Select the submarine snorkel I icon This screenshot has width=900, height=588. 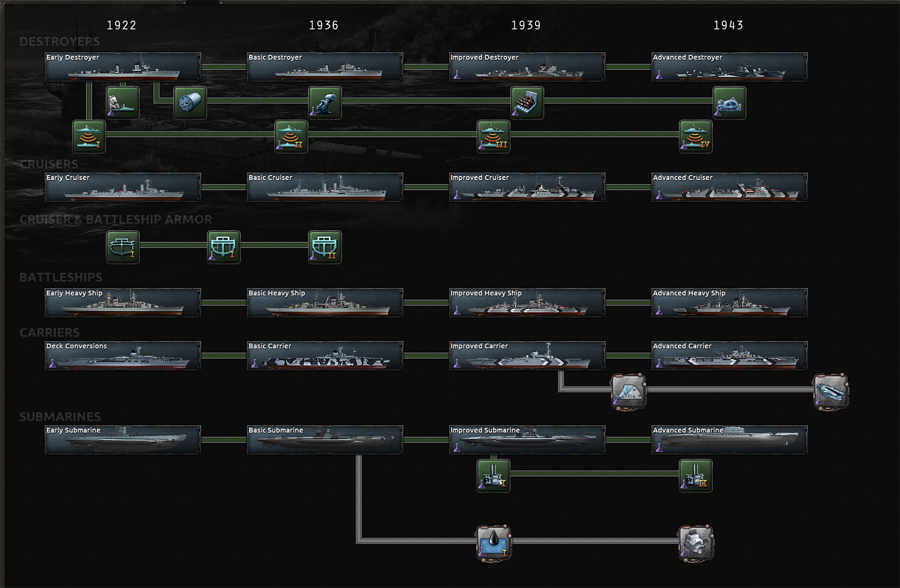pos(494,476)
